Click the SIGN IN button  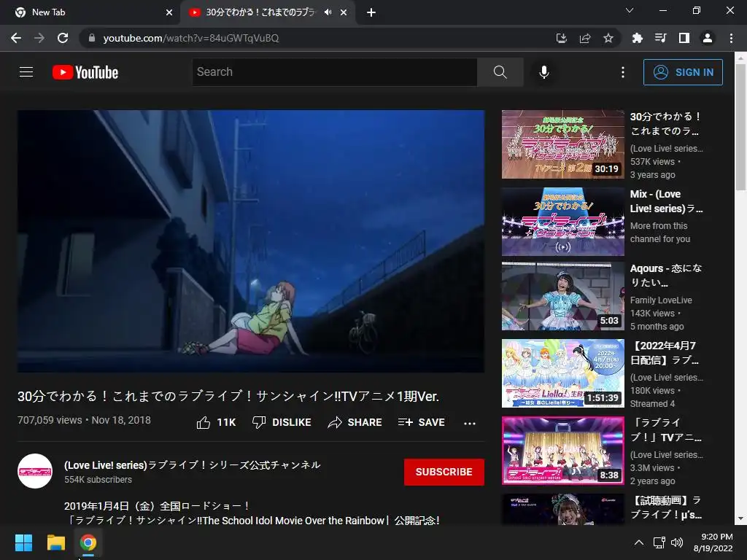click(683, 72)
